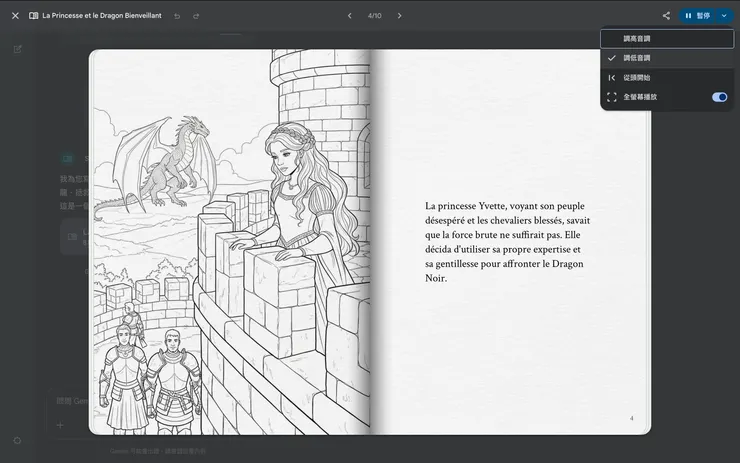Click the dragon and princess illustration page
Screen dimensions: 740x463
[230, 242]
